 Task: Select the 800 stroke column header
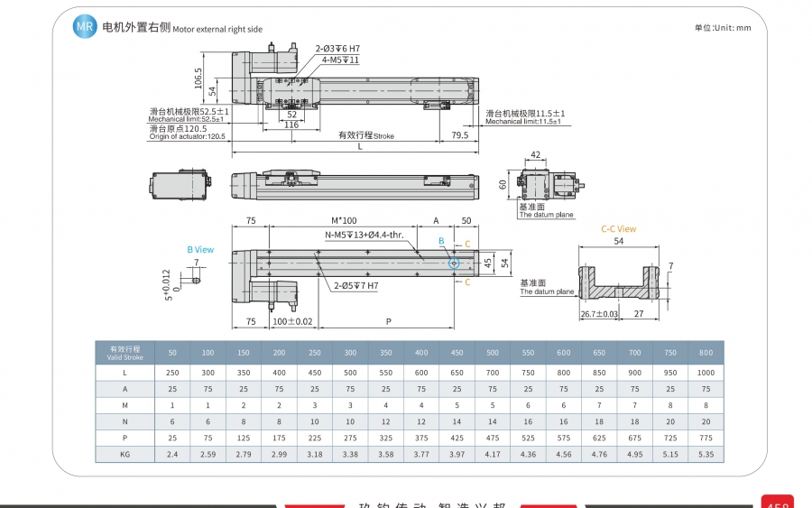706,353
